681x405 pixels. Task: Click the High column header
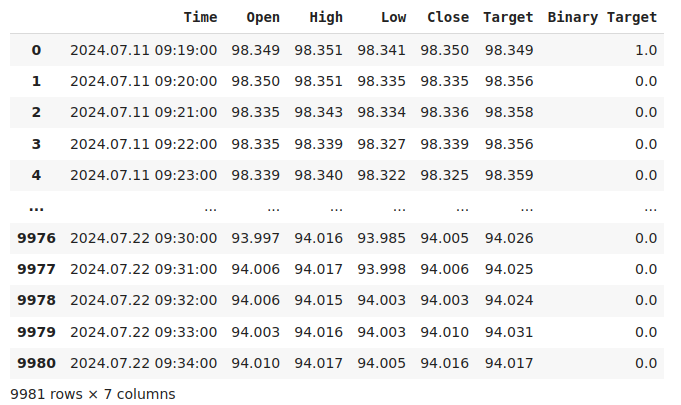[x=326, y=18]
